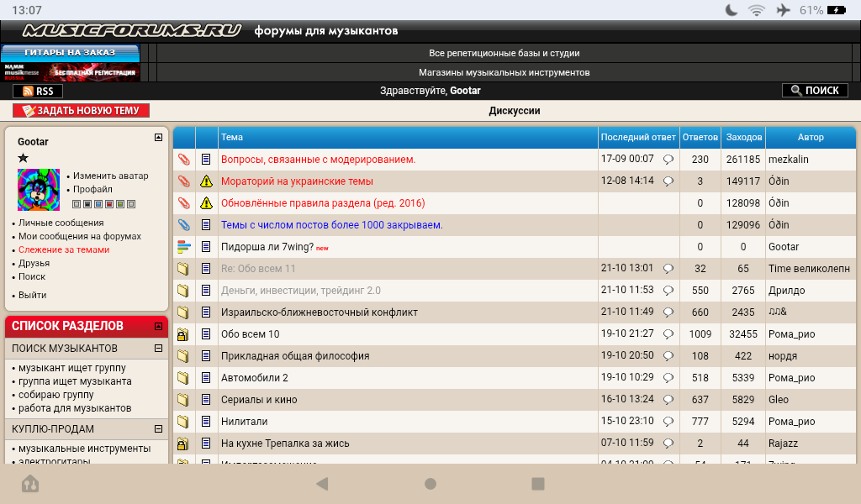Select the blue color theme swatch
Viewport: 861px width, 504px height.
(98, 204)
